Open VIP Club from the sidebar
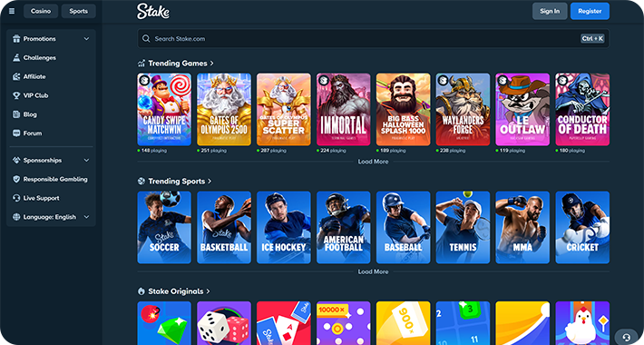Screen dimensions: 644x345 click(35, 95)
